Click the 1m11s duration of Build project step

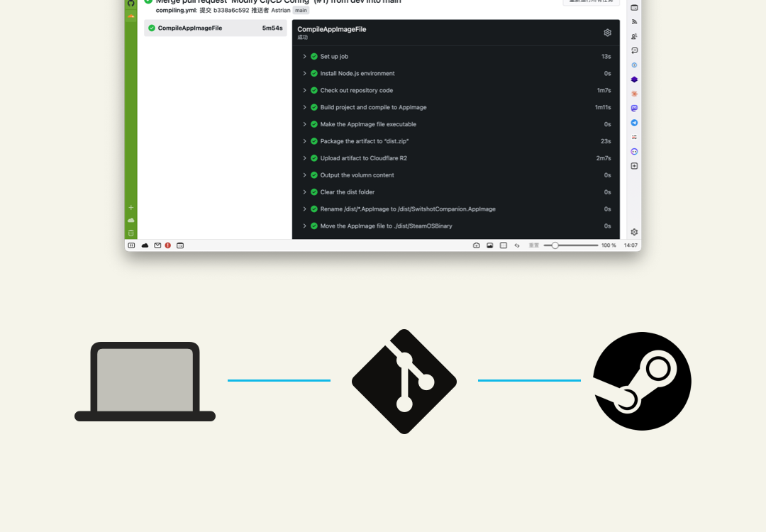[603, 107]
